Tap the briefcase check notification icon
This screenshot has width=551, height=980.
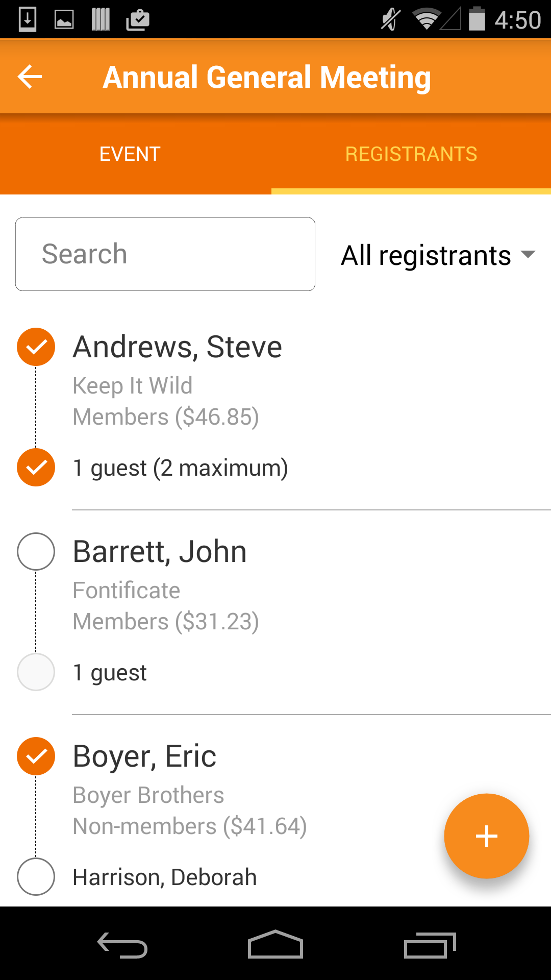pyautogui.click(x=138, y=20)
